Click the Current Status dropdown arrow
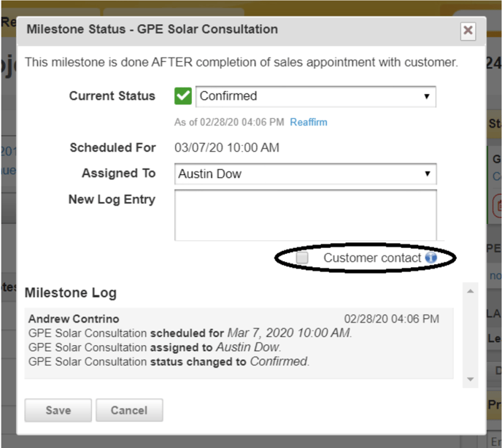Viewport: 502px width, 448px height. (426, 96)
